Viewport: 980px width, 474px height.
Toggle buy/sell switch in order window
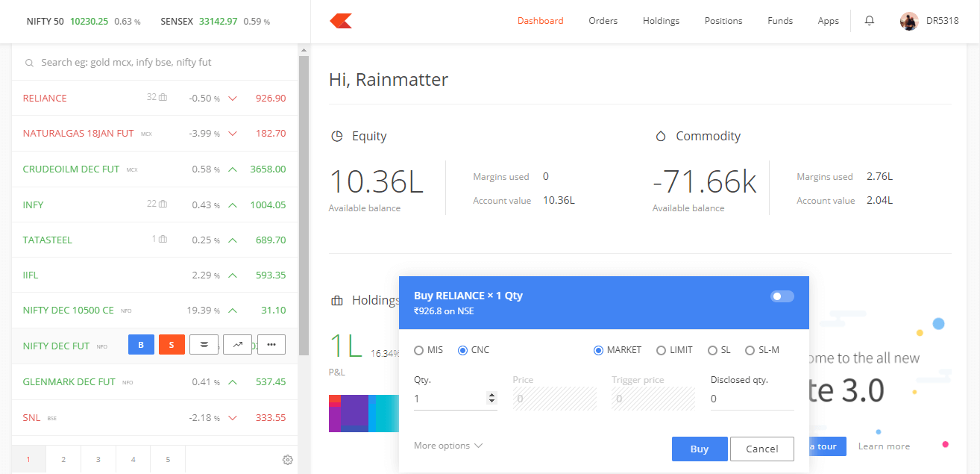coord(782,296)
